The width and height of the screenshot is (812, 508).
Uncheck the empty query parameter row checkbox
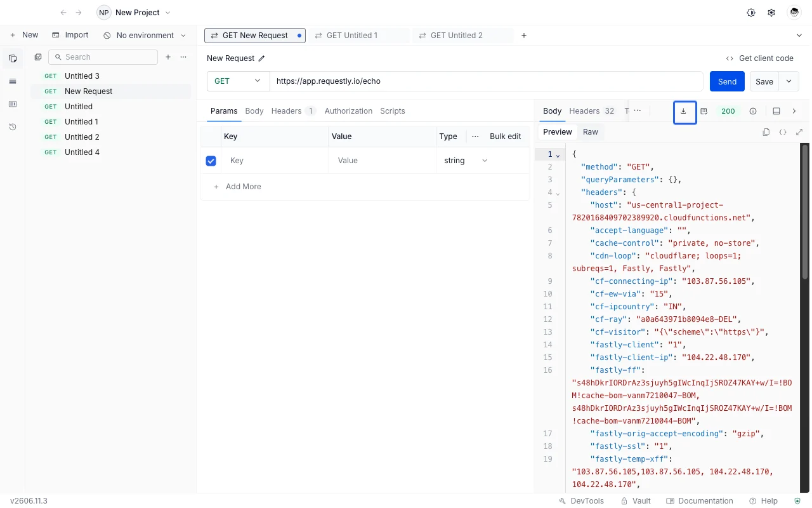[211, 161]
